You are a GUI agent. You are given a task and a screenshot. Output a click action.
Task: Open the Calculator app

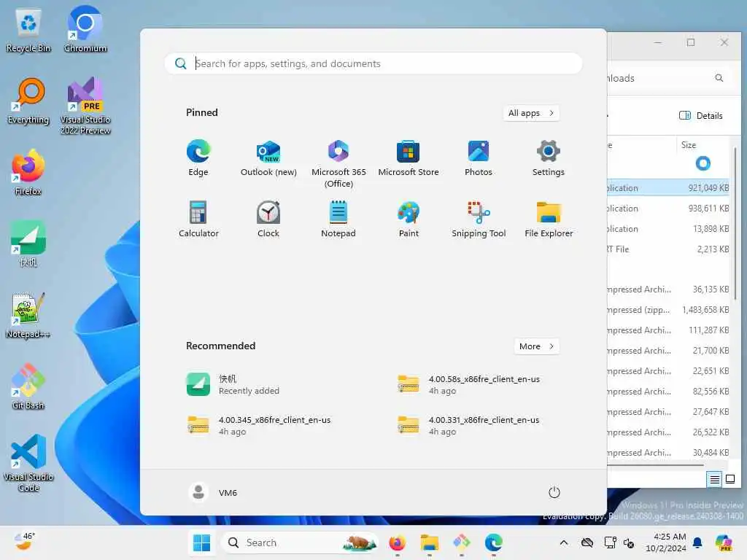[198, 219]
